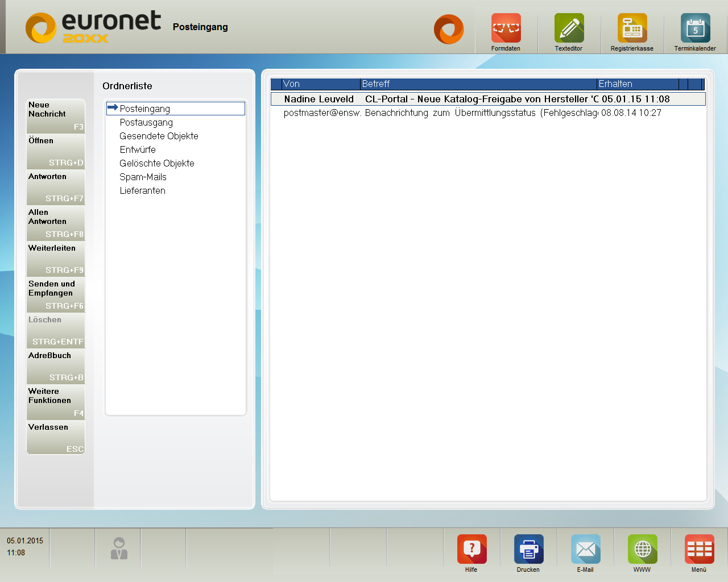Click the 'CL-Portal - Neue Katalog-Freigabe' subject
Screen dimensions: 728x582
click(x=482, y=99)
